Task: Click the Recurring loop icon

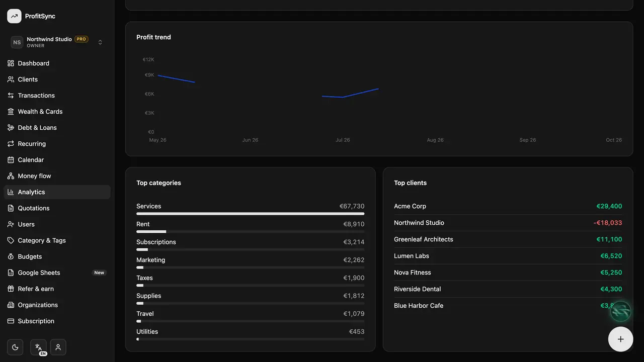Action: [11, 144]
